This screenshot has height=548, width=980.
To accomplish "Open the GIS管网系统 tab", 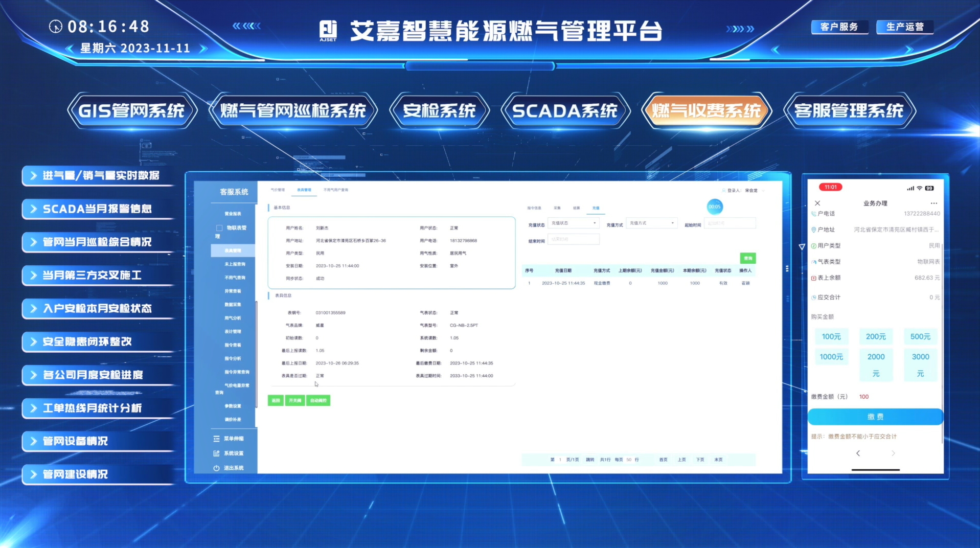I will click(131, 111).
